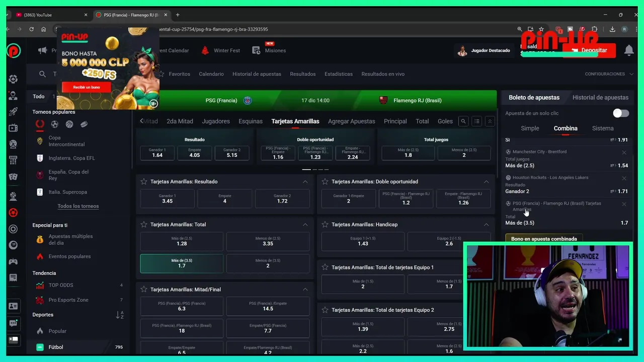Collapse the Tarjetas Amarillas: Handicap section

click(486, 224)
